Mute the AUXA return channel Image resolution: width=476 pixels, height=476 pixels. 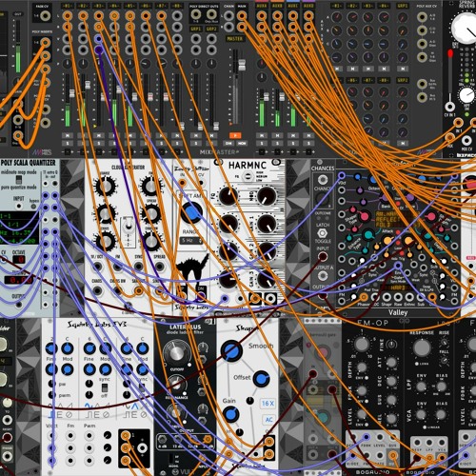coord(262,135)
